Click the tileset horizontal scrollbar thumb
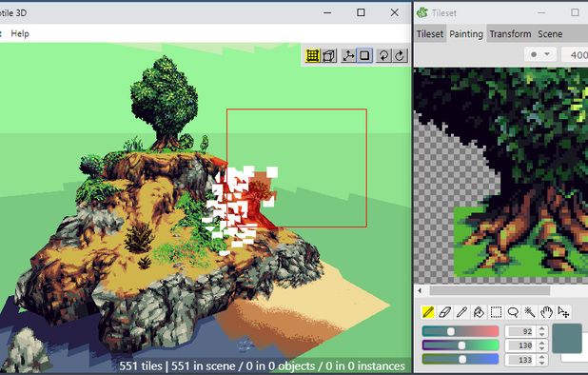The image size is (588, 375). point(489,290)
